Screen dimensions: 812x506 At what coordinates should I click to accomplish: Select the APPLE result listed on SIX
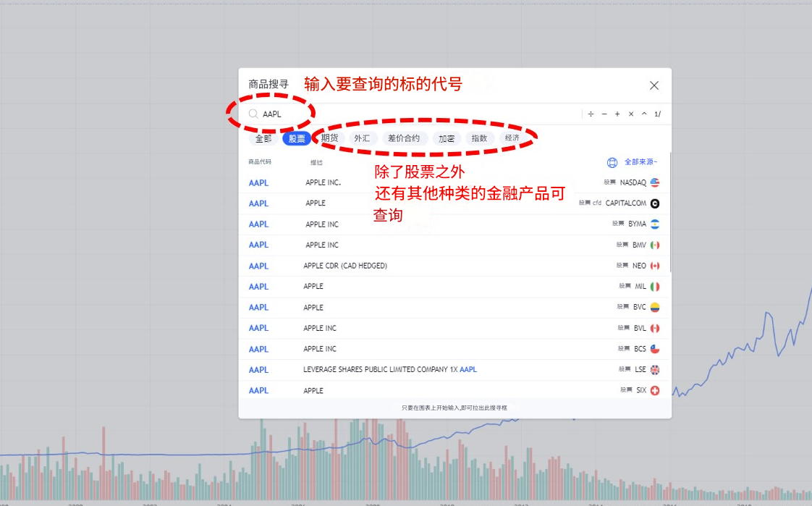pos(454,390)
